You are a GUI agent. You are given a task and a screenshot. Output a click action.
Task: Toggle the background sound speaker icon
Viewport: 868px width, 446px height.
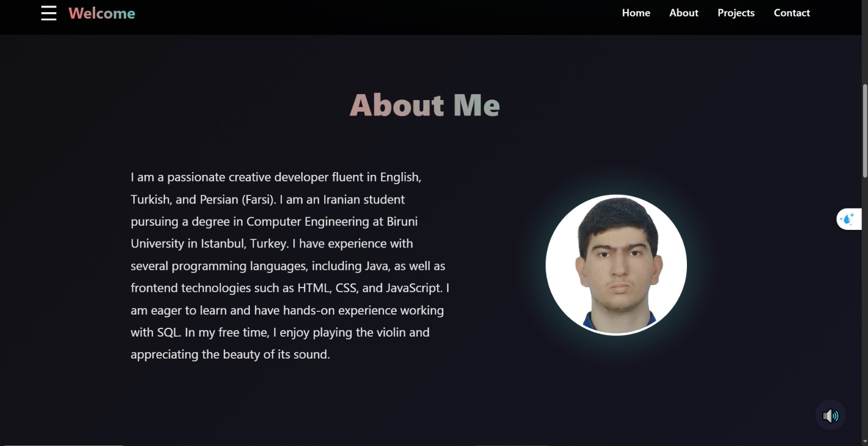tap(830, 415)
